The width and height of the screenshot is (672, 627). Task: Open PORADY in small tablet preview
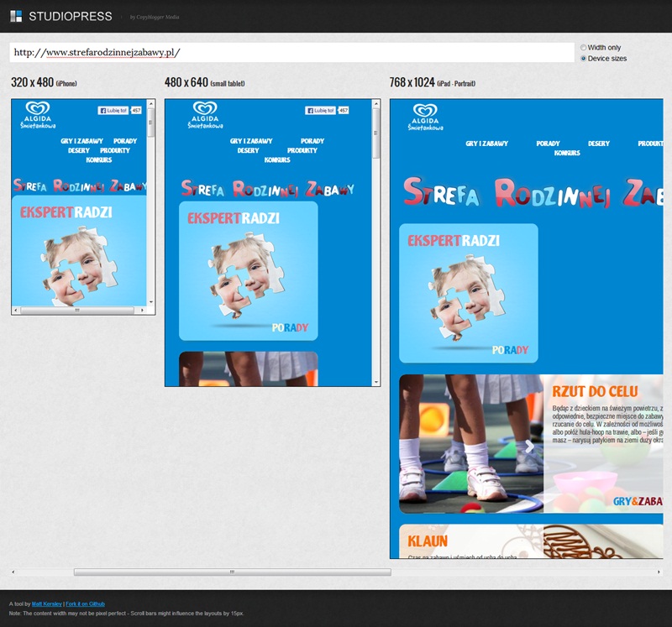pos(312,141)
